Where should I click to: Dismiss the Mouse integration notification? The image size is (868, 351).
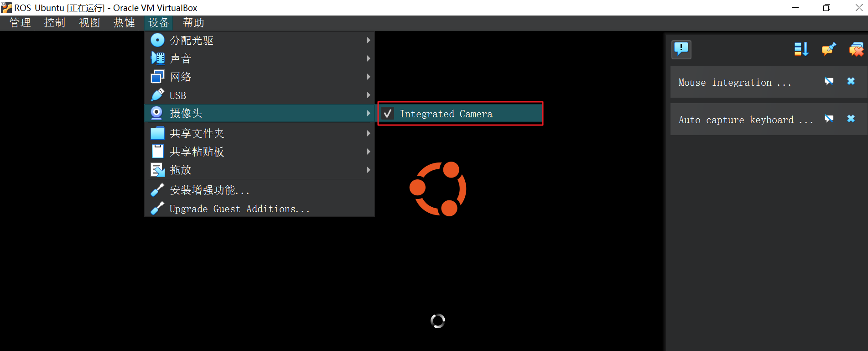851,82
